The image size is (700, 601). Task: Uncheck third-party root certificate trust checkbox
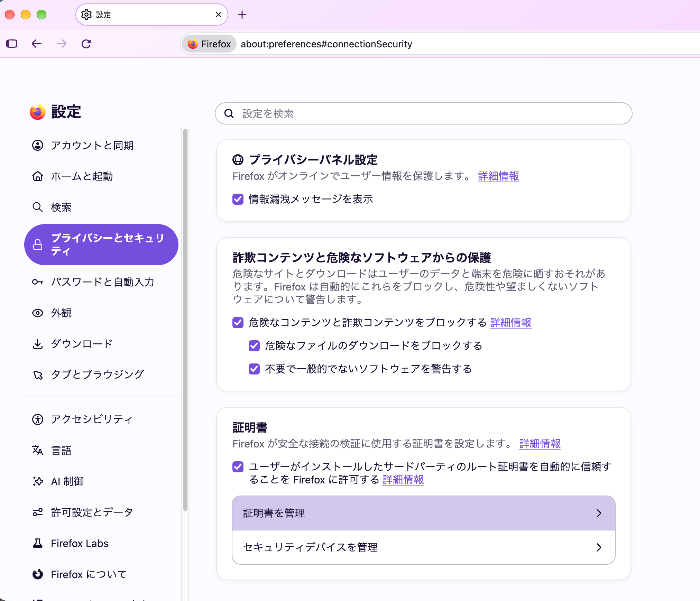click(238, 467)
